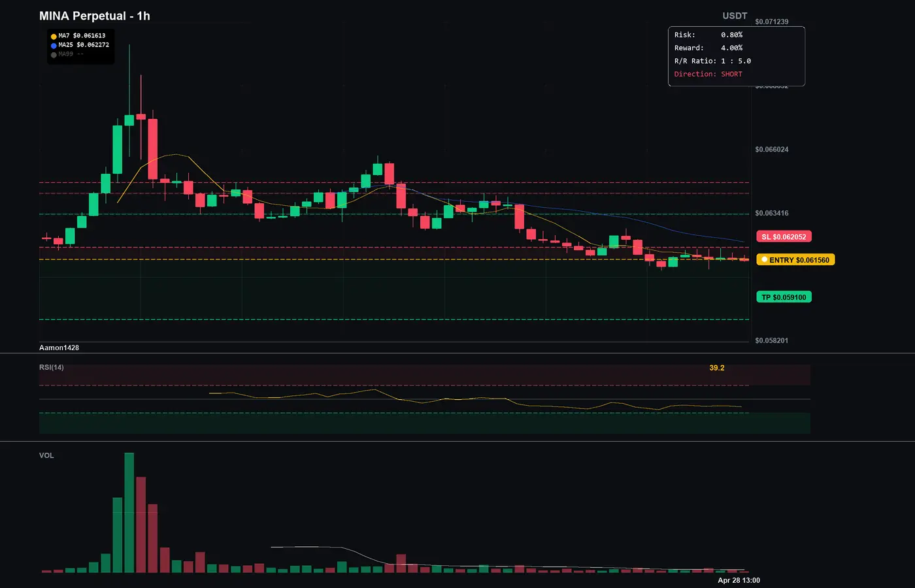Click the RSI(14) indicator label

[x=52, y=367]
